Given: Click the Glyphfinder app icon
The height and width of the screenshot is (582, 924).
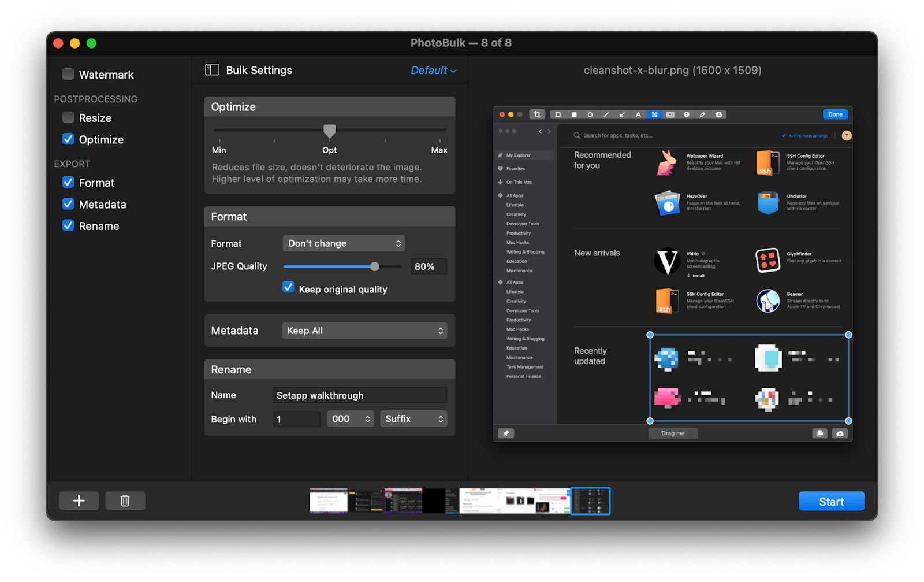Looking at the screenshot, I should (767, 260).
